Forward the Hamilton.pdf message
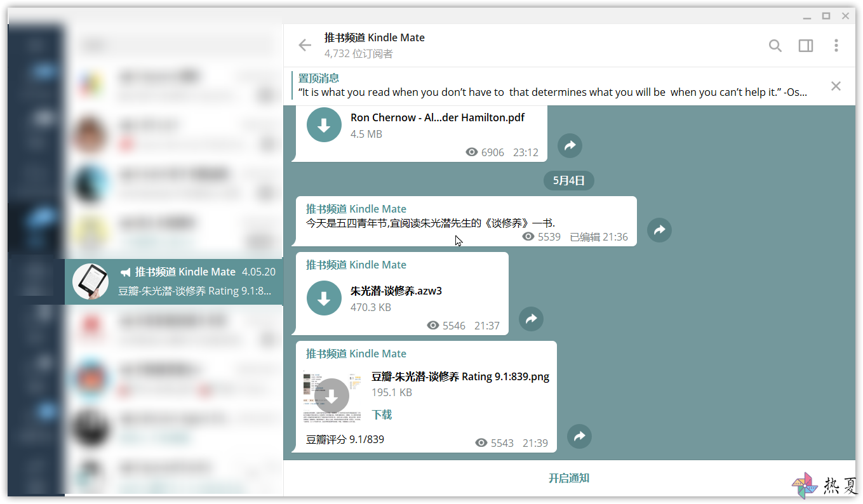The image size is (863, 504). 570,146
